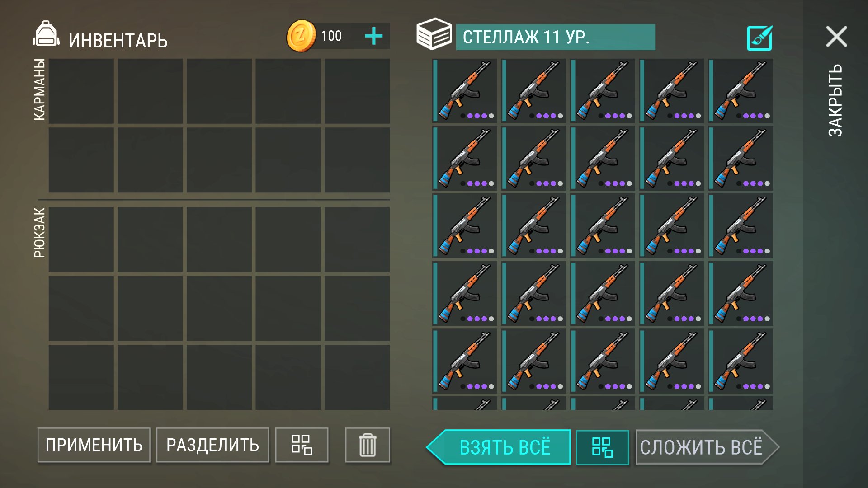The image size is (868, 488).
Task: Click the storage rack box icon
Action: pyautogui.click(x=434, y=34)
